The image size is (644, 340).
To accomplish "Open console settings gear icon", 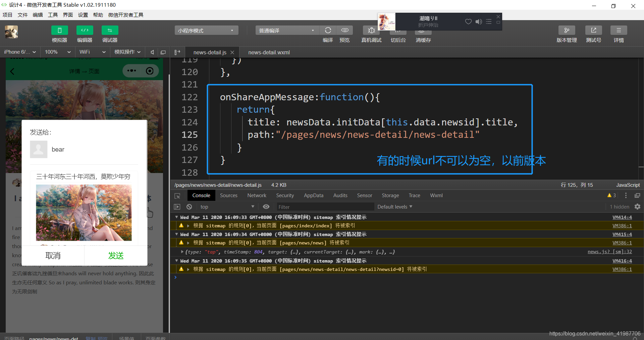I will click(637, 207).
